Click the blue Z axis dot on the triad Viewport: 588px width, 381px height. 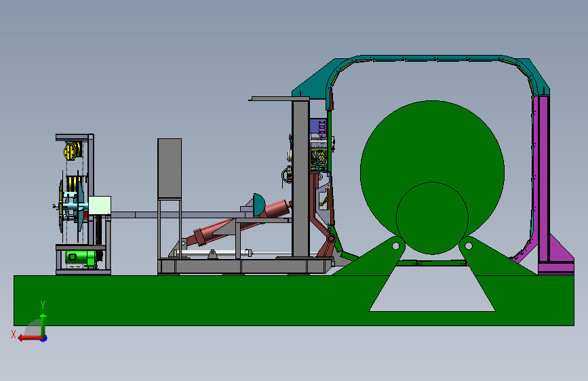(44, 338)
